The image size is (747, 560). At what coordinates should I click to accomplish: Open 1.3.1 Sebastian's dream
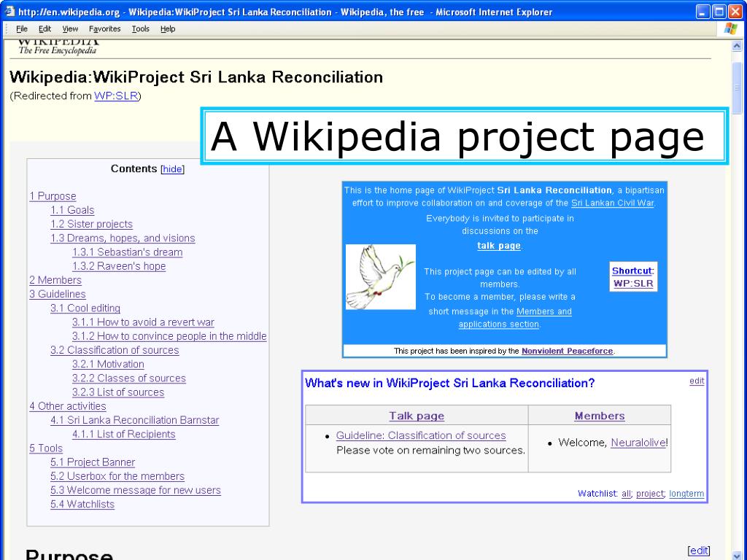coord(127,252)
